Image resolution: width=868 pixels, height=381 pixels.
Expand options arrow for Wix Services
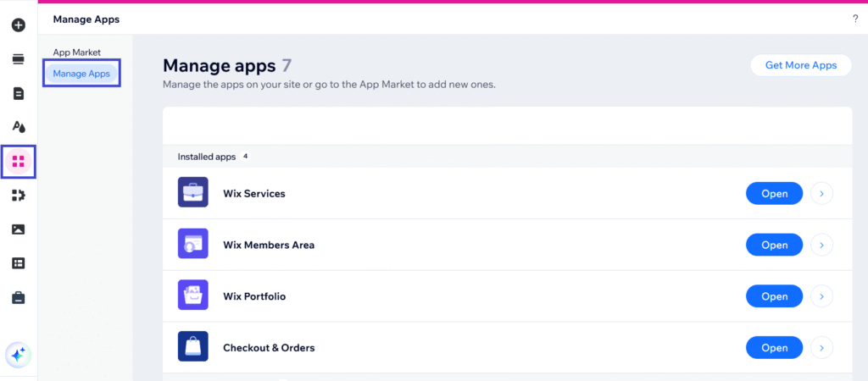(821, 194)
